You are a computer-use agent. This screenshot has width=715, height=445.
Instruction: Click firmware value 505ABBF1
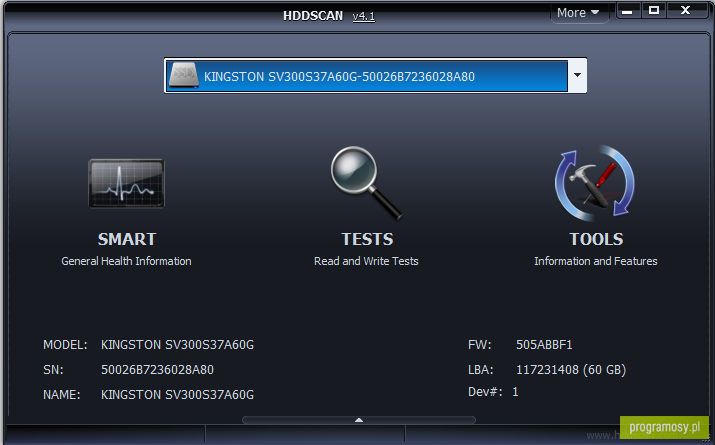[x=544, y=345]
